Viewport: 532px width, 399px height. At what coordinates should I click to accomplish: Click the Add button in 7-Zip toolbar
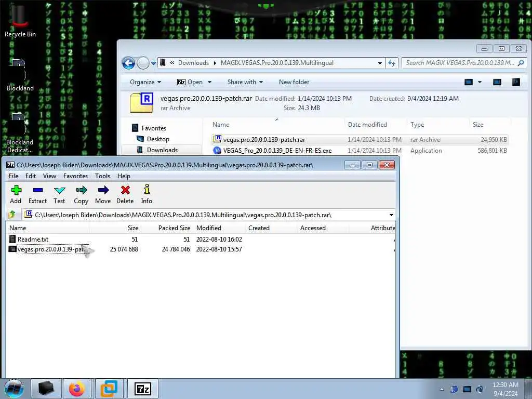16,194
